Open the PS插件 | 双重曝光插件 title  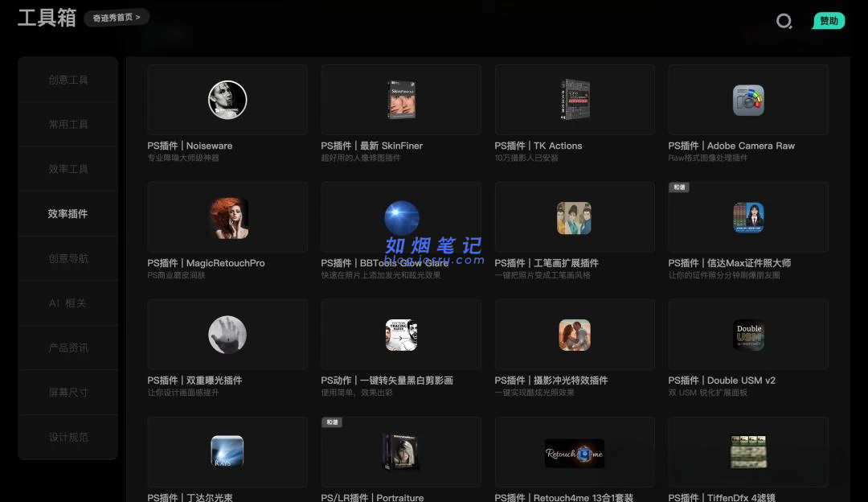click(194, 381)
